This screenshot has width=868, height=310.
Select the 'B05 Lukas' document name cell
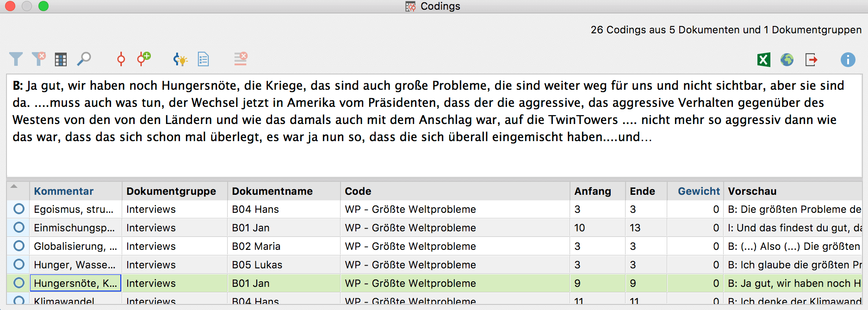tap(284, 265)
